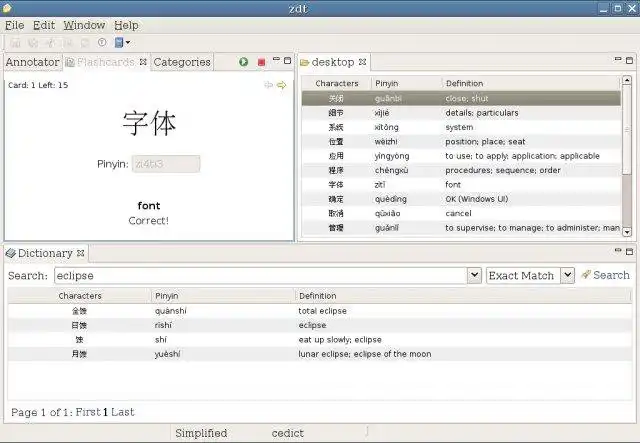Go to next flashcard with yellow arrow
The image size is (640, 443).
[282, 85]
